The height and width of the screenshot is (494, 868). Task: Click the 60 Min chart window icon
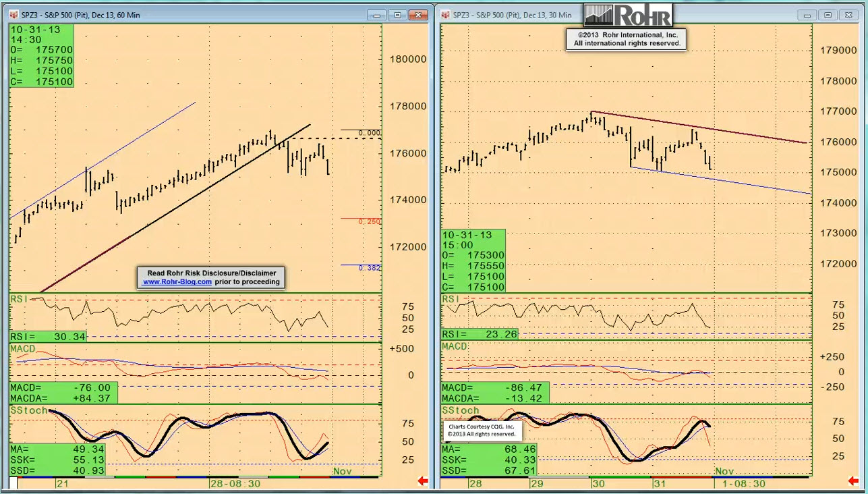14,15
